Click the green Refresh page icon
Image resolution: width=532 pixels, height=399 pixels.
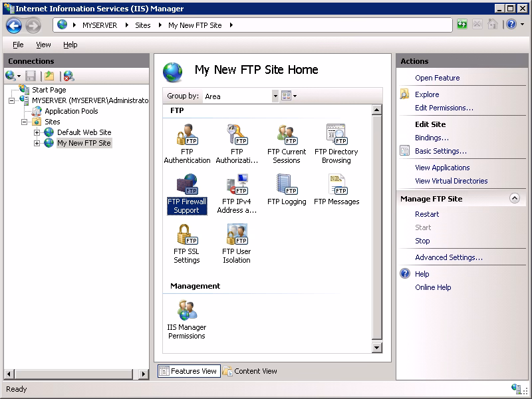[462, 24]
